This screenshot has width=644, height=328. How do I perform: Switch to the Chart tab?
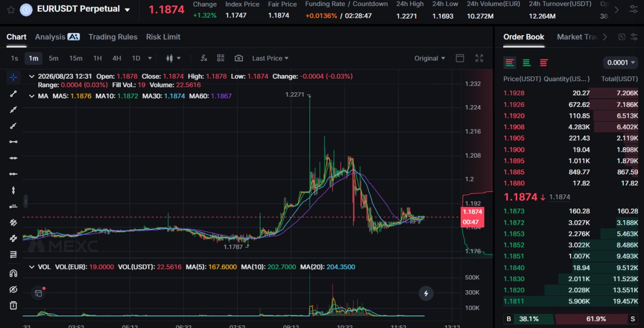pyautogui.click(x=16, y=37)
